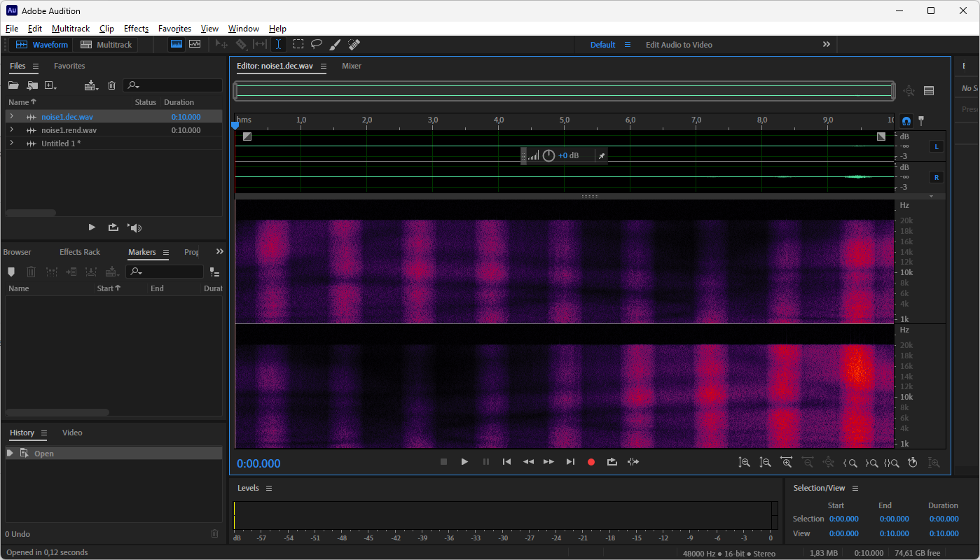The image size is (980, 560).
Task: Click the +0 dB volume knob
Action: pyautogui.click(x=548, y=155)
